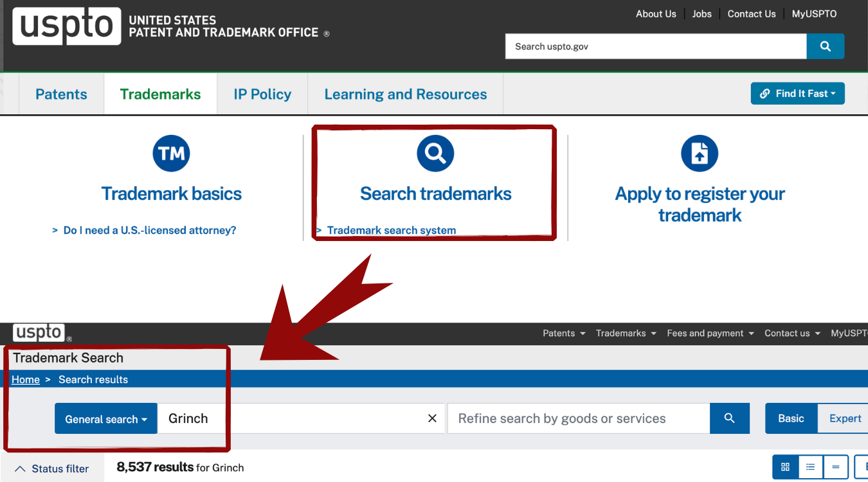868x482 pixels.
Task: Click the TM trademark basics circle icon
Action: pyautogui.click(x=172, y=154)
